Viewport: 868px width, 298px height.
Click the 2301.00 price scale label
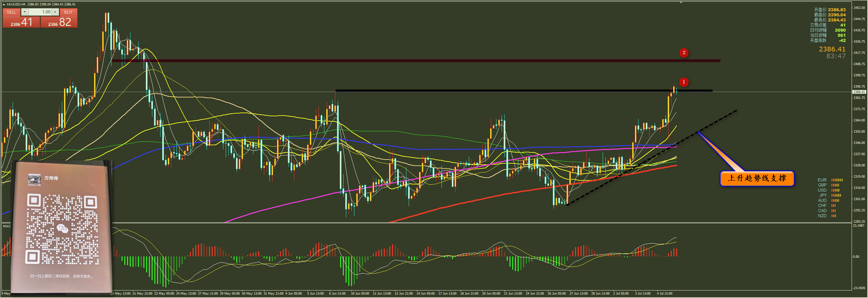859,199
